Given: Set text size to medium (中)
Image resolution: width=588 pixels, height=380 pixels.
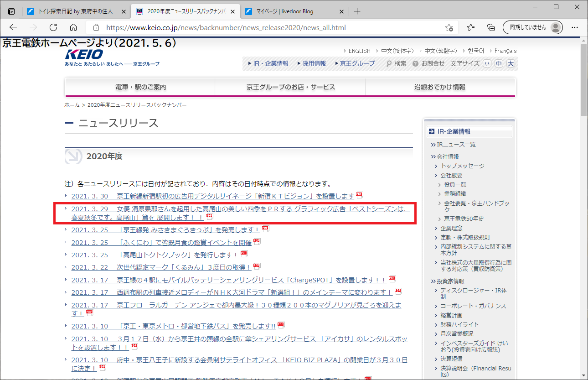Looking at the screenshot, I should point(499,64).
